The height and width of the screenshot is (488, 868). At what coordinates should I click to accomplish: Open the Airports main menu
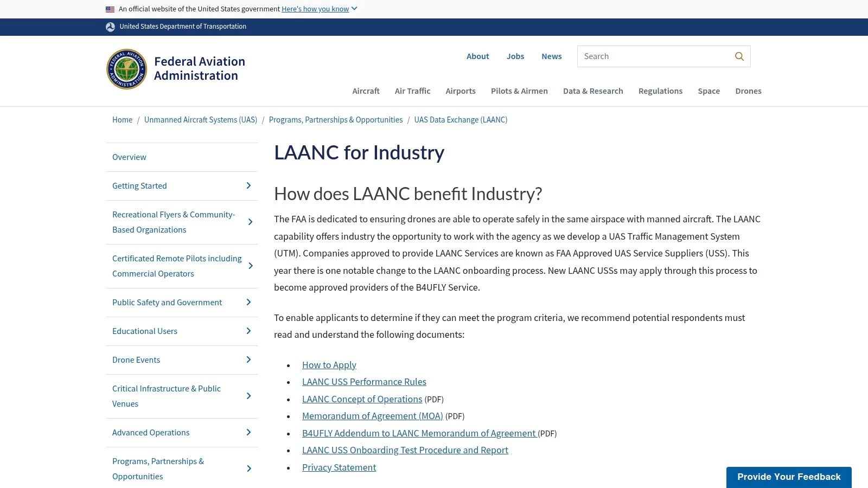461,91
